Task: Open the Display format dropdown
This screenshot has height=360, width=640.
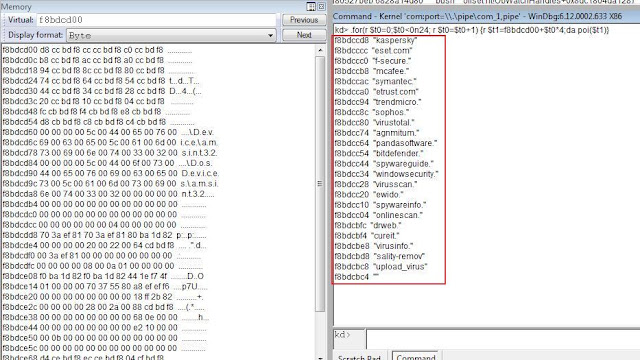Action: click(x=171, y=36)
